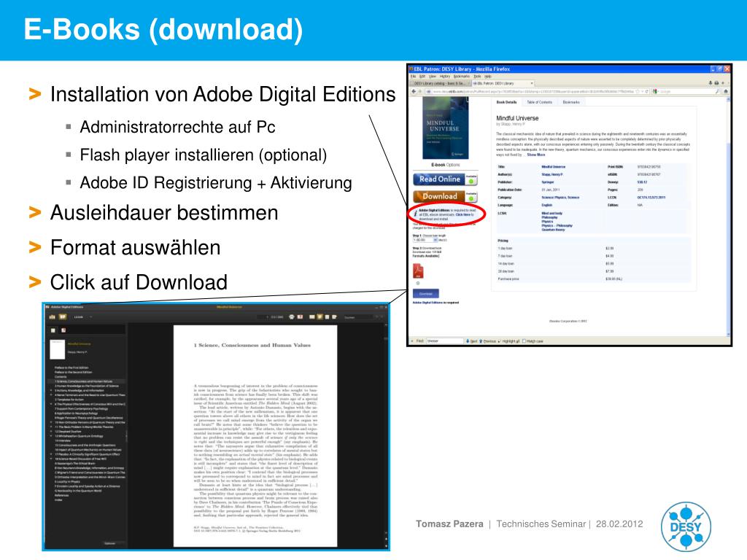Image resolution: width=747 pixels, height=560 pixels.
Task: Show table of contents panel icon in Digital Editions
Action: tap(53, 330)
